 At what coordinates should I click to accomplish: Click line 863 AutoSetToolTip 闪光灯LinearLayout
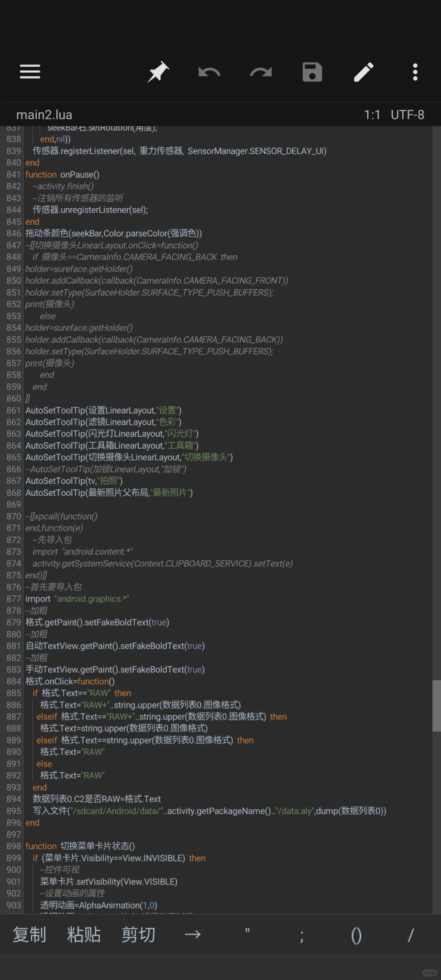pyautogui.click(x=112, y=434)
